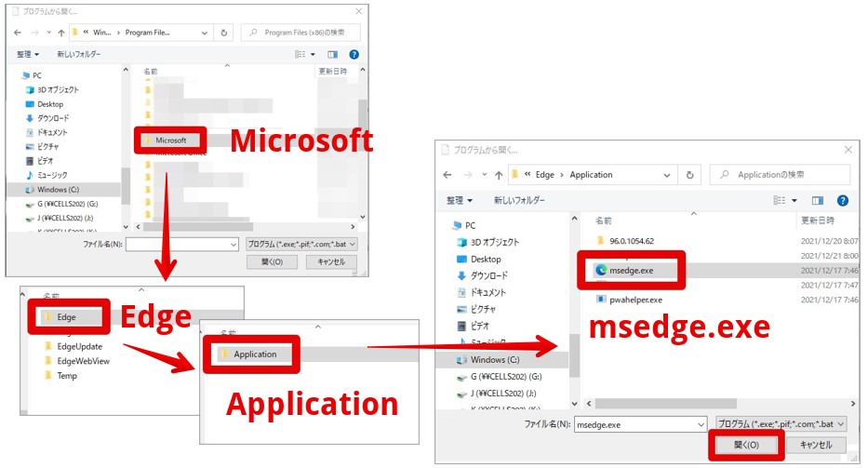Open Organize menu in Program Files dialog

[x=28, y=54]
